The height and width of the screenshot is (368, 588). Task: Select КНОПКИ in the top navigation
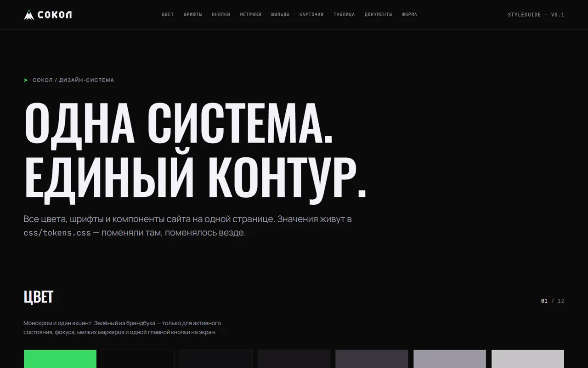click(x=221, y=15)
